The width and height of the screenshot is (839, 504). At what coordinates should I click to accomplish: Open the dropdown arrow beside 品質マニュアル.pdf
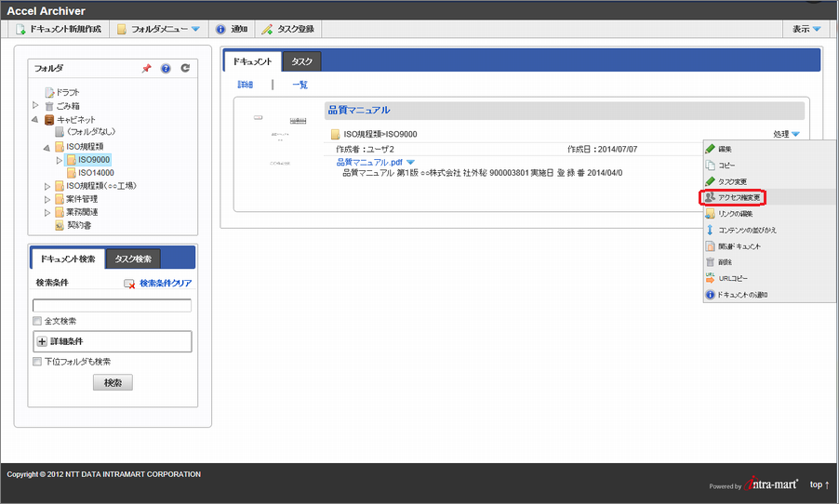410,162
